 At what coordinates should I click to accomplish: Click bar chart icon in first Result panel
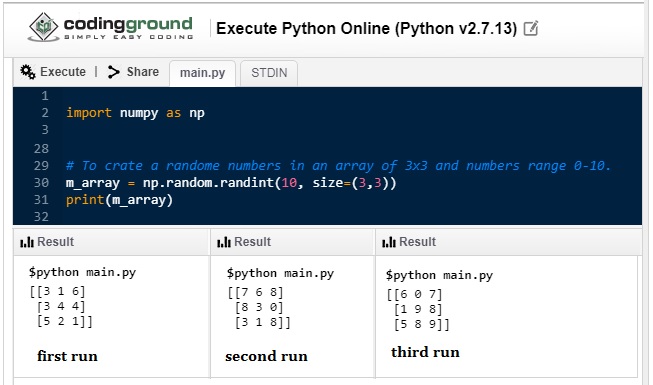[27, 242]
